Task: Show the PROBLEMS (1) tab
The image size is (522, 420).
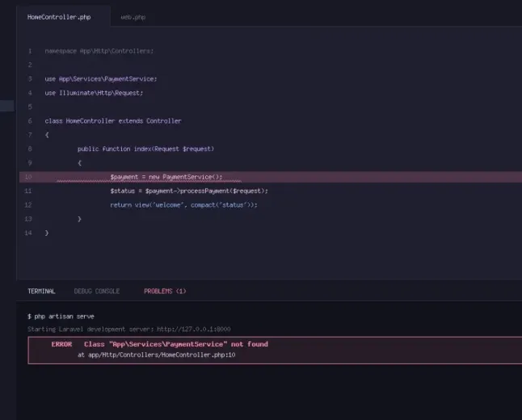Action: (165, 292)
